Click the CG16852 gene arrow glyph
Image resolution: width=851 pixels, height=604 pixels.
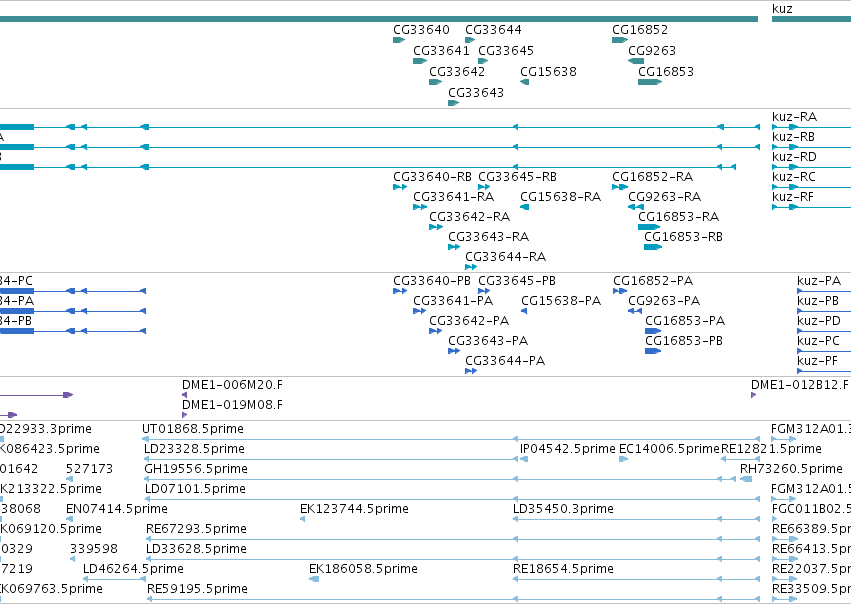coord(620,40)
